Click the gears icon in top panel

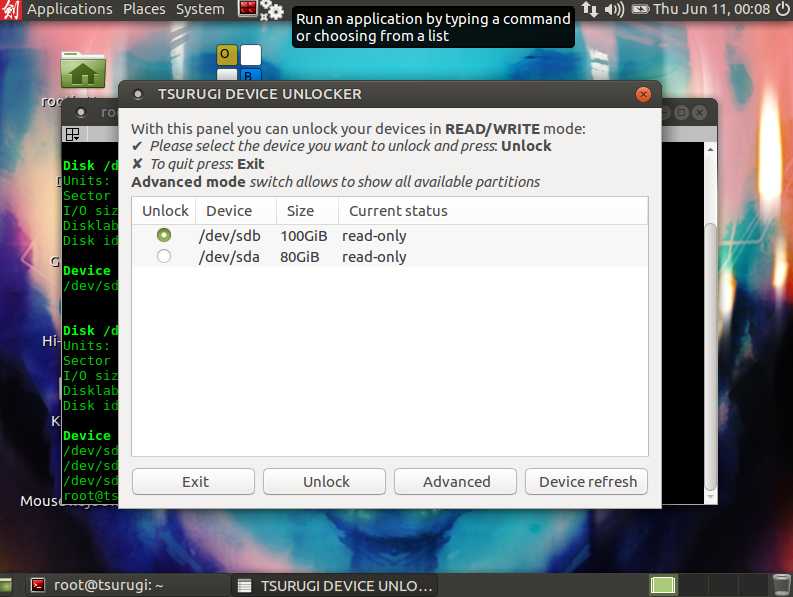pos(272,10)
